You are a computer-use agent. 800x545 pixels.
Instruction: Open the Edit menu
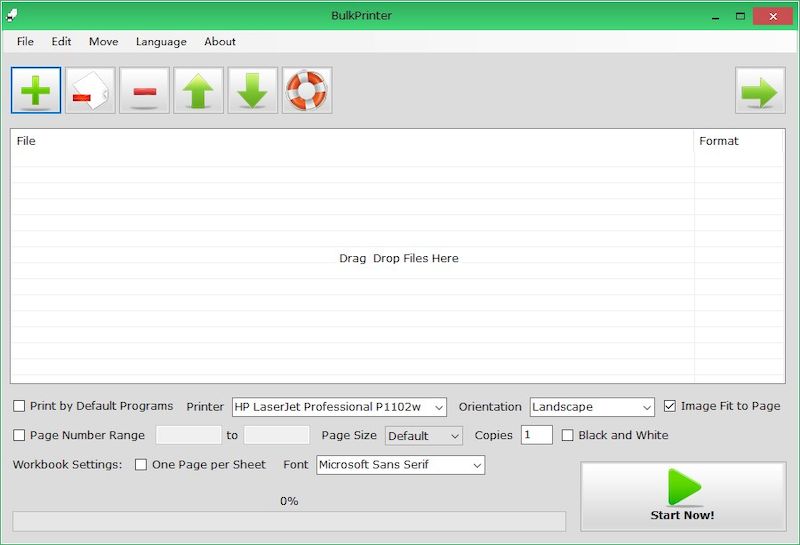(x=61, y=41)
